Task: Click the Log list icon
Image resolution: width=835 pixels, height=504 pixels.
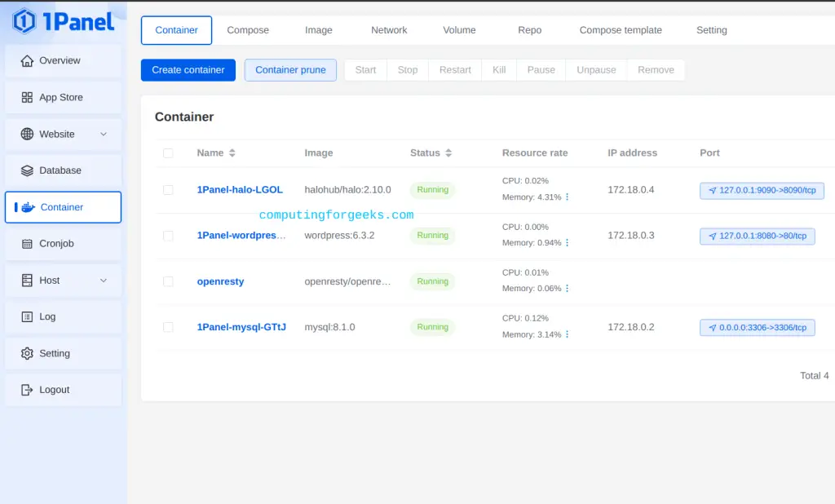Action: [27, 317]
